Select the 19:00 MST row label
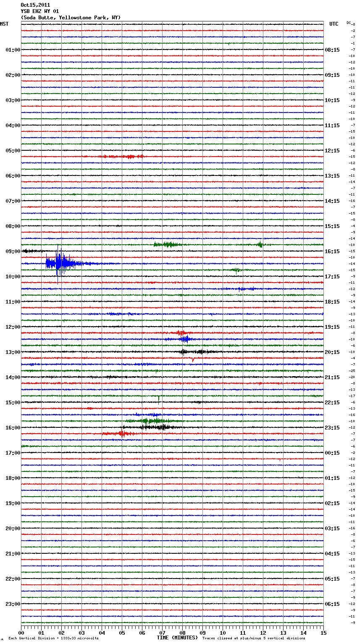Viewport: 357px width, 644px height. click(13, 503)
